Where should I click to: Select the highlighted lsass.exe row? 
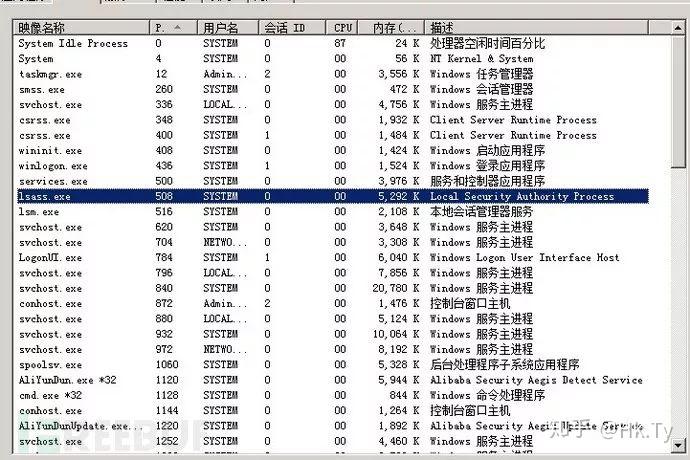(x=333, y=196)
